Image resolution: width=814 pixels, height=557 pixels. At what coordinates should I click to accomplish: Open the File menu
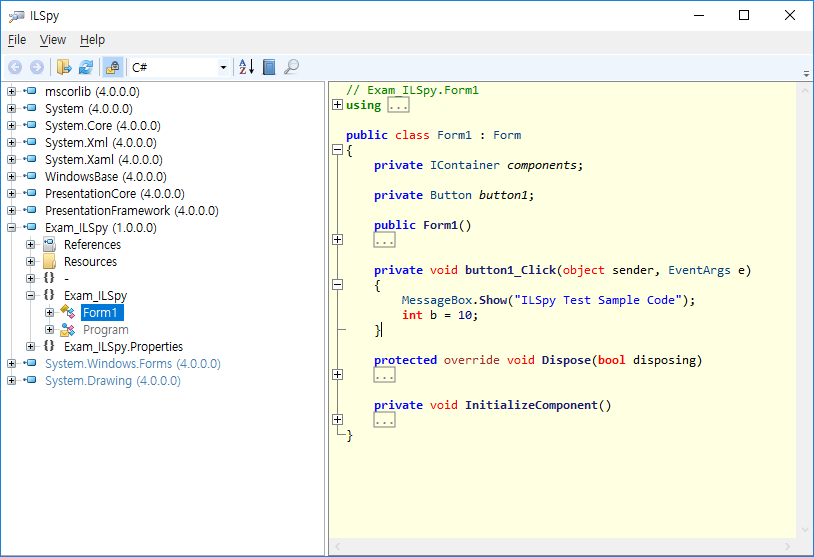tap(17, 40)
